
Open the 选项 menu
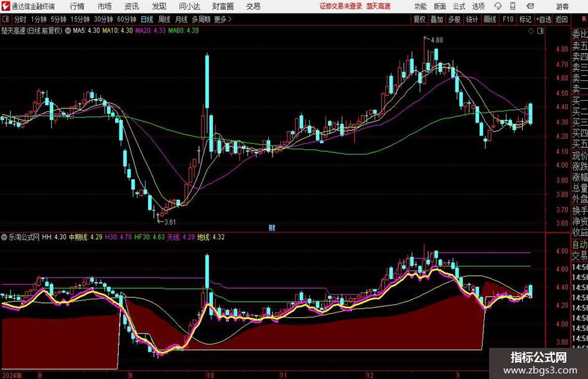tap(478, 6)
